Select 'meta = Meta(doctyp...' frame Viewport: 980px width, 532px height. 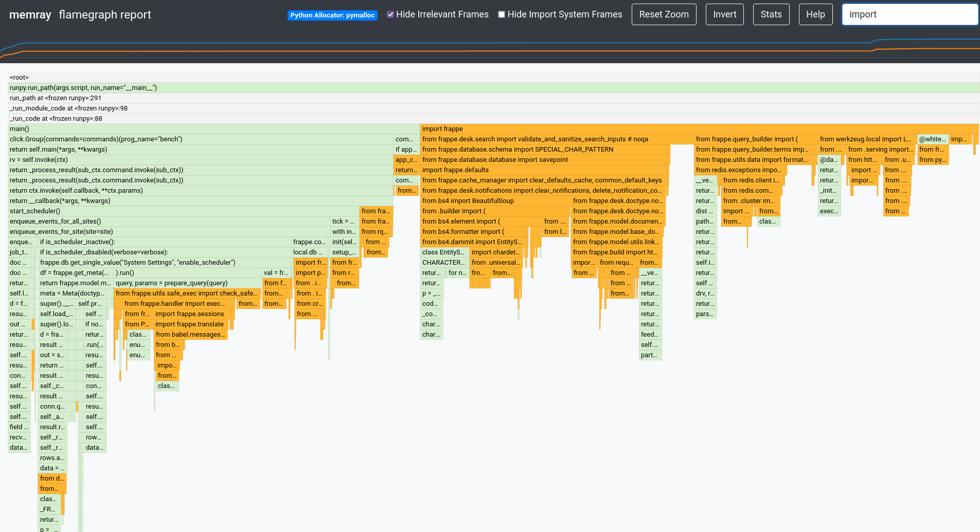coord(72,293)
